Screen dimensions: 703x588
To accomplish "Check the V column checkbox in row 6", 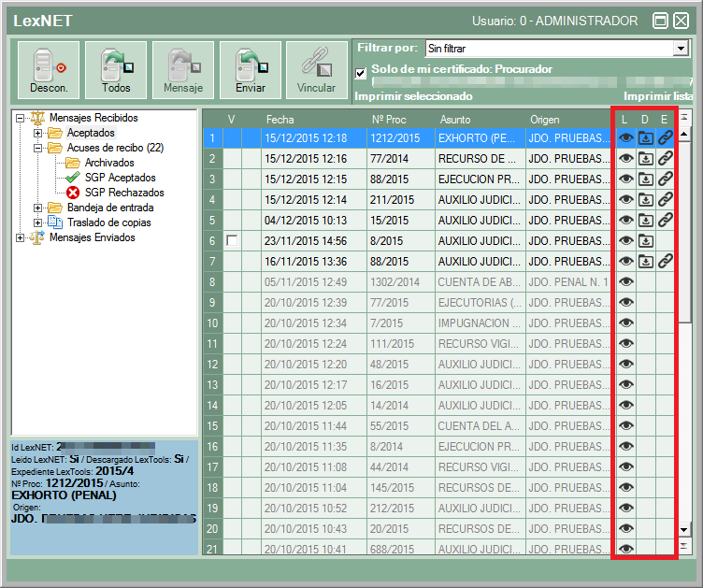I will (232, 240).
